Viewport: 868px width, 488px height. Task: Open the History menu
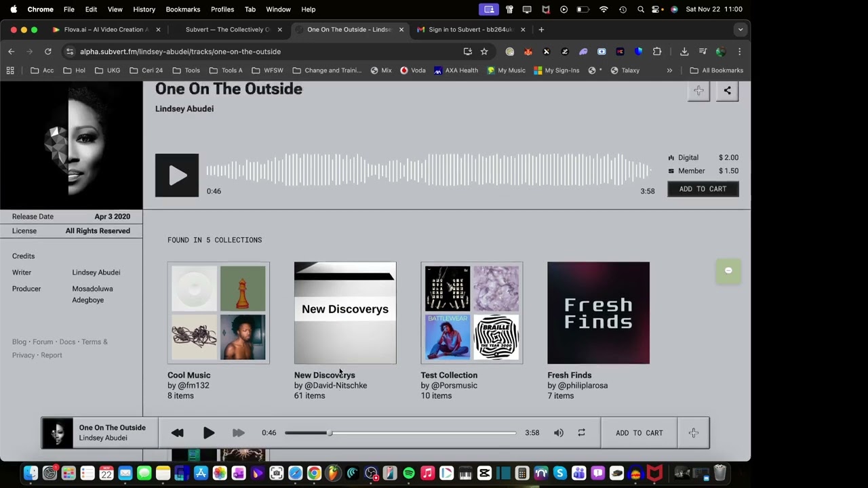[144, 9]
